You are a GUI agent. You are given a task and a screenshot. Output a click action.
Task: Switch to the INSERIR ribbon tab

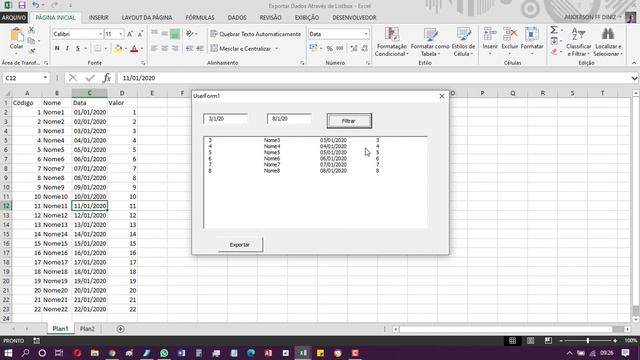click(x=98, y=18)
